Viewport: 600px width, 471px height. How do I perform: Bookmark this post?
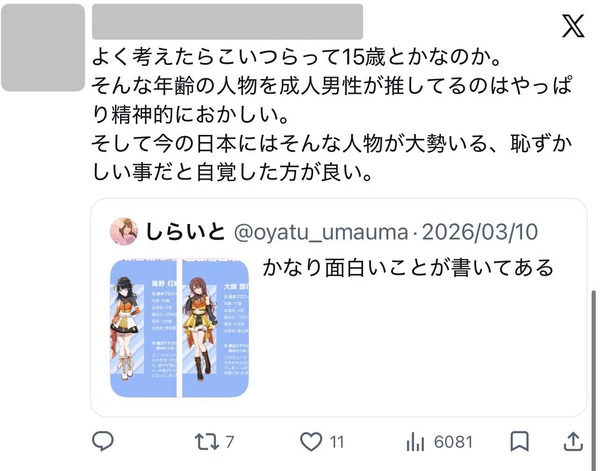[520, 442]
